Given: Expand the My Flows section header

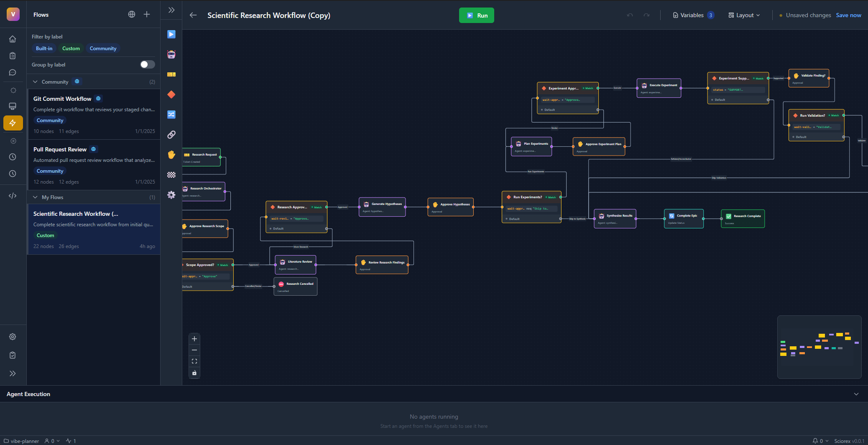Looking at the screenshot, I should 35,197.
